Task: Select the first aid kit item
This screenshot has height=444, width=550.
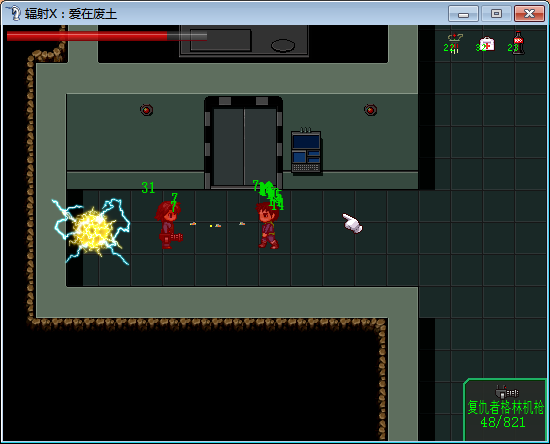Action: click(x=487, y=44)
